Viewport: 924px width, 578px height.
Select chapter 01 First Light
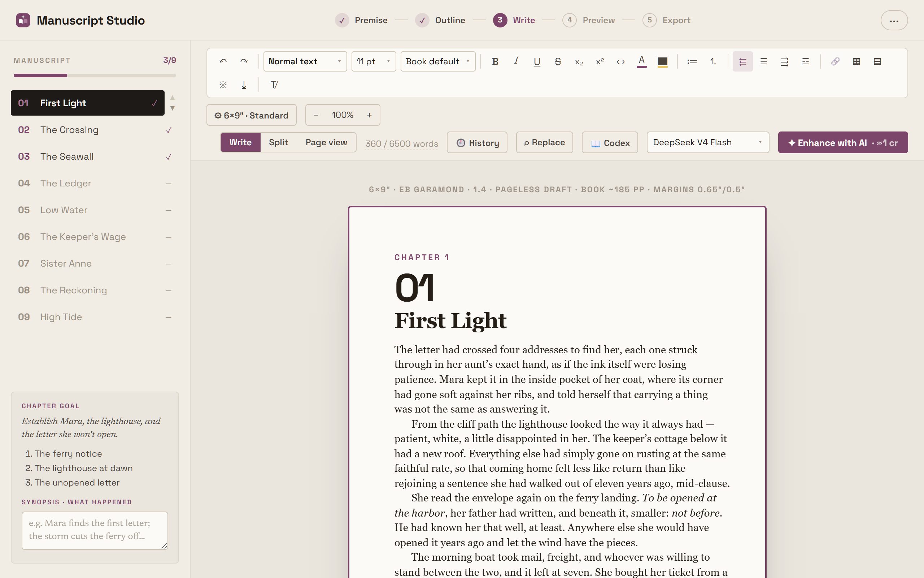pos(87,103)
